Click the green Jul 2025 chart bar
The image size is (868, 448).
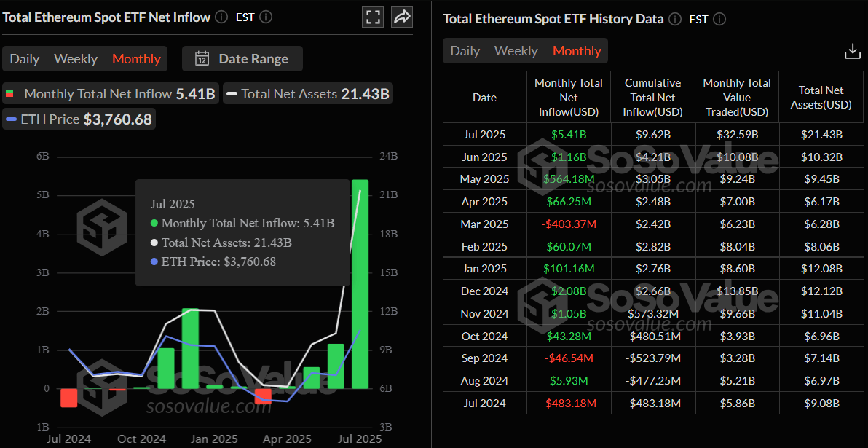click(x=360, y=291)
